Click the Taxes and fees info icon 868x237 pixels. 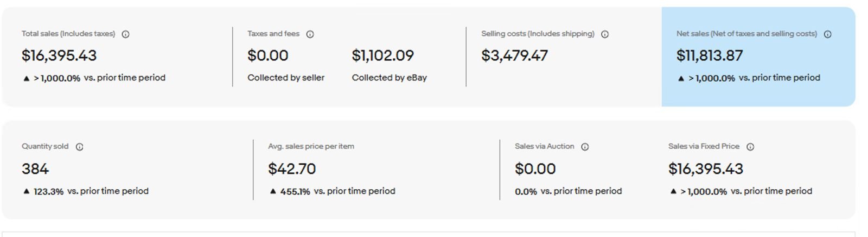tap(310, 34)
